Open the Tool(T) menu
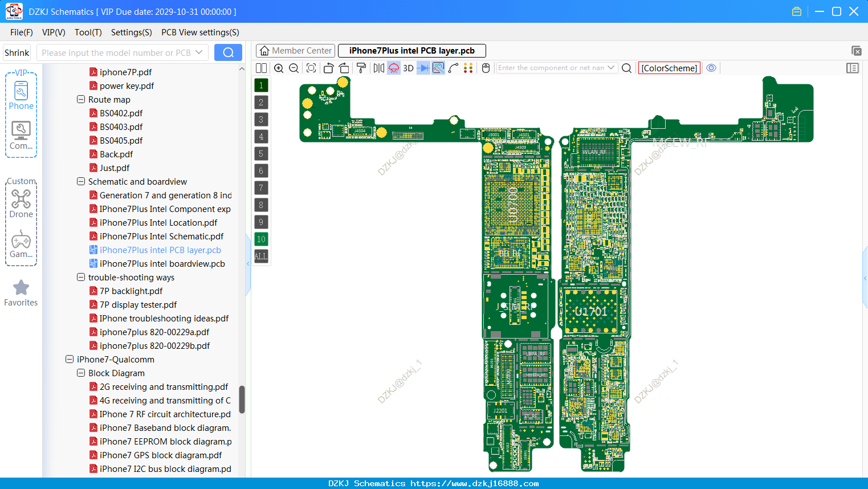The height and width of the screenshot is (489, 868). click(88, 32)
